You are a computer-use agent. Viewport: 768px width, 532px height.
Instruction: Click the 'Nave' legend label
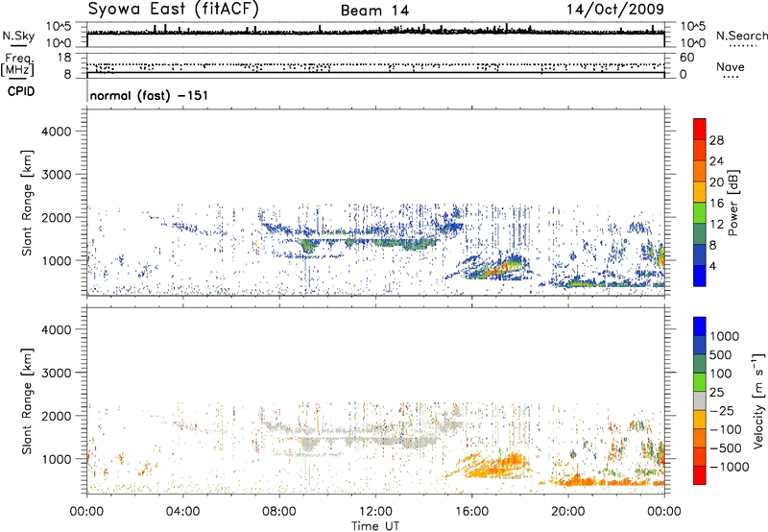click(731, 66)
